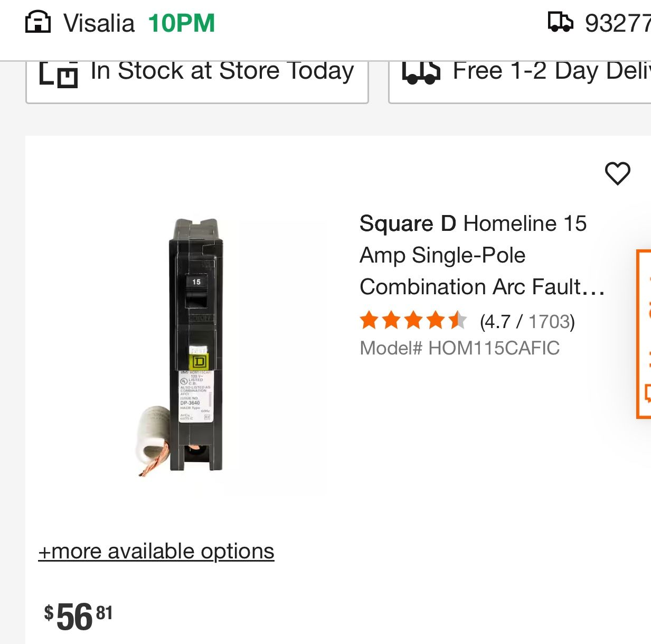Click the orange star rating
The height and width of the screenshot is (644, 651).
tap(413, 321)
